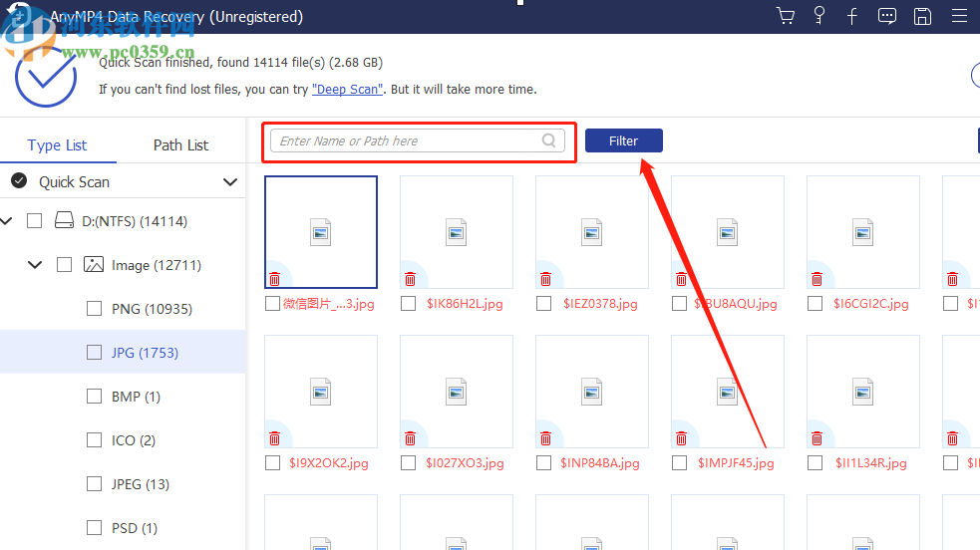Click trash icon on $I027XO3.jpg thumbnail
Image resolution: width=980 pixels, height=550 pixels.
pos(410,438)
